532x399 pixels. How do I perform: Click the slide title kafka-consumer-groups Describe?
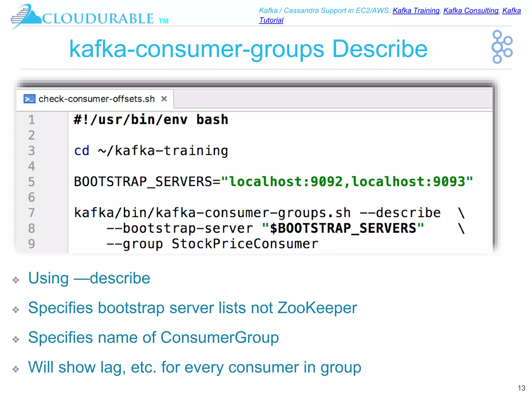click(248, 49)
